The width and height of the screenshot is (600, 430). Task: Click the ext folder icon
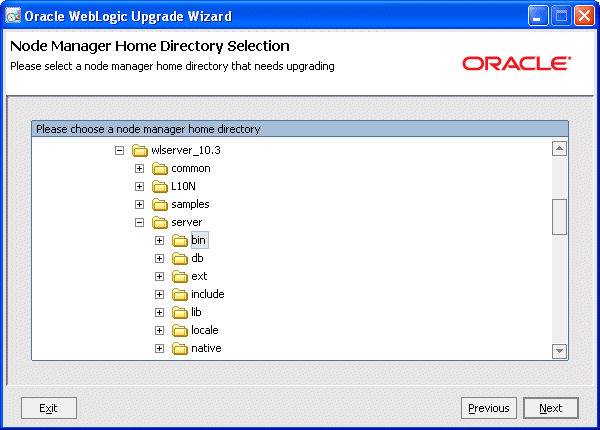(179, 276)
